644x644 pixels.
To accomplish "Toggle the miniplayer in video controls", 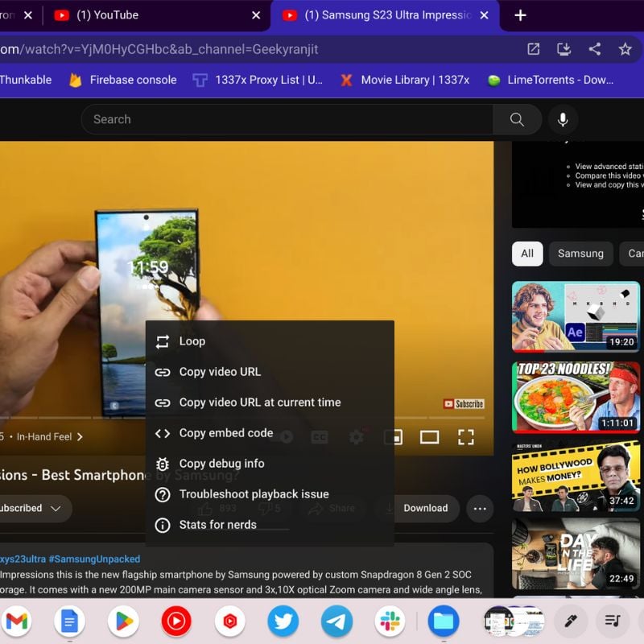I will (x=394, y=437).
